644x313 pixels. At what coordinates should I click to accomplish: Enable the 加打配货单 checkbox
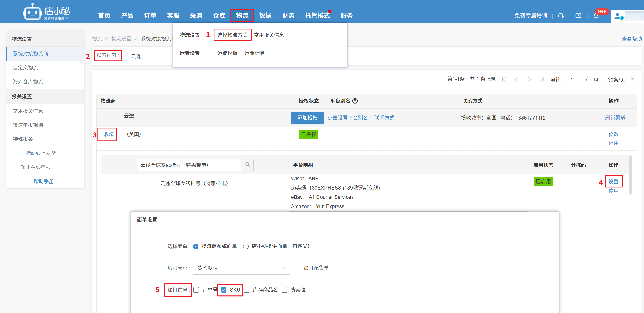(297, 268)
